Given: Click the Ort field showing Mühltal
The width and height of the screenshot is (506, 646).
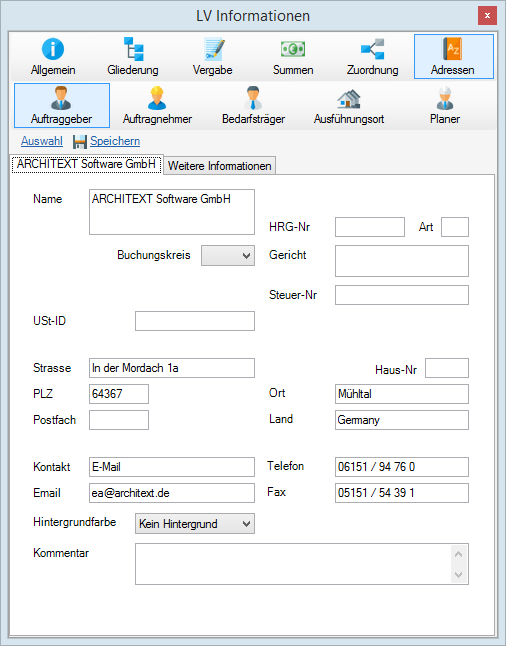Looking at the screenshot, I should point(402,394).
